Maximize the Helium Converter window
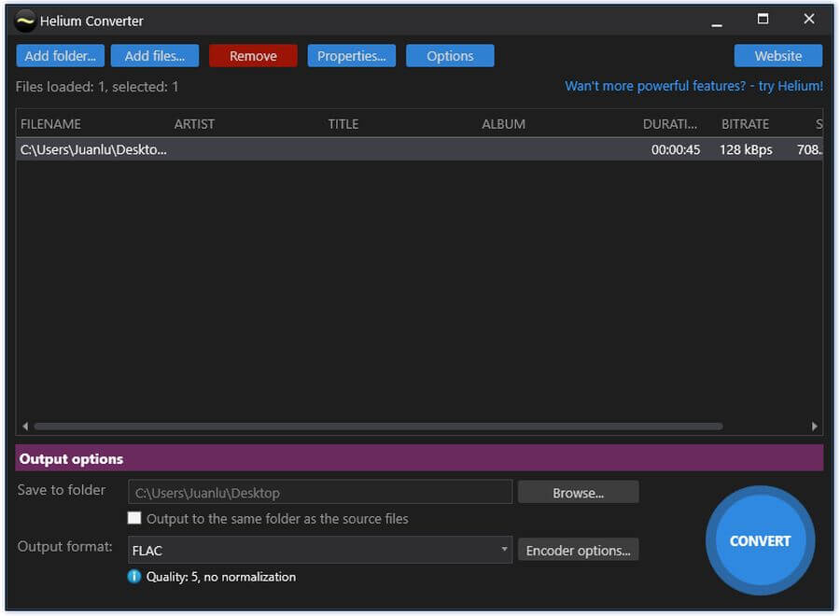 [763, 20]
